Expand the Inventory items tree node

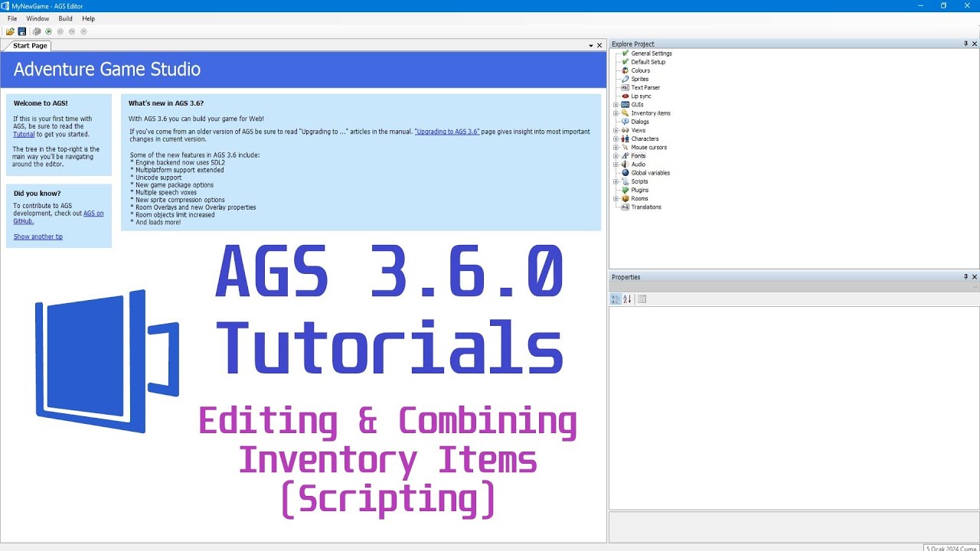click(616, 113)
